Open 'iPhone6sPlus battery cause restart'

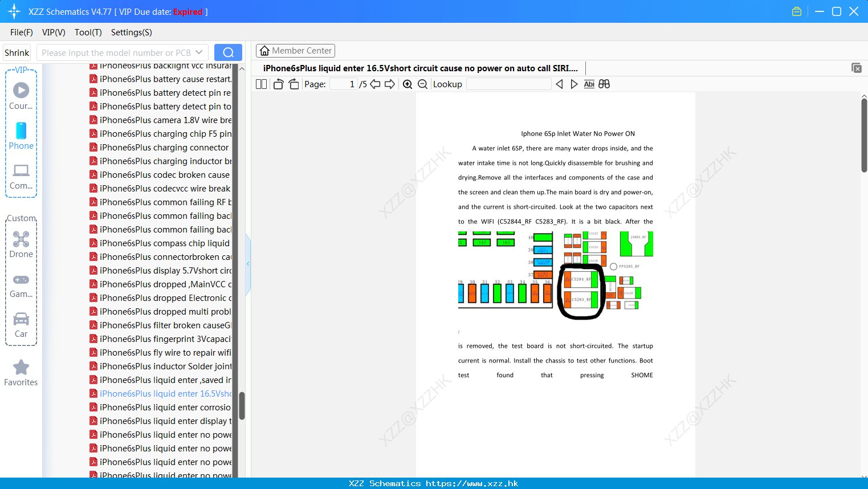pos(161,79)
